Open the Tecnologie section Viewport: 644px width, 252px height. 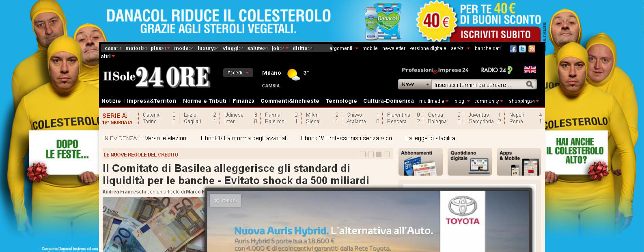(341, 101)
